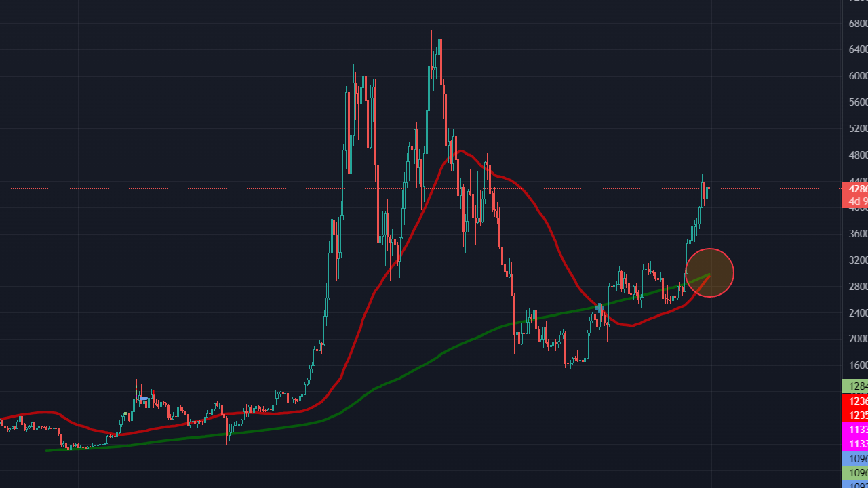Click the 2000 price axis label
Viewport: 868px width, 488px height.
(858, 339)
